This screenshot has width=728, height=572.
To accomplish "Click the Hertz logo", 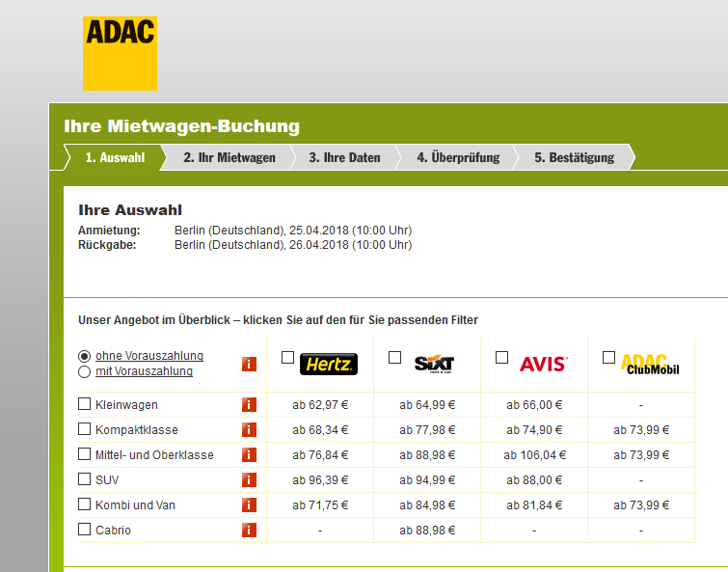I will [329, 365].
